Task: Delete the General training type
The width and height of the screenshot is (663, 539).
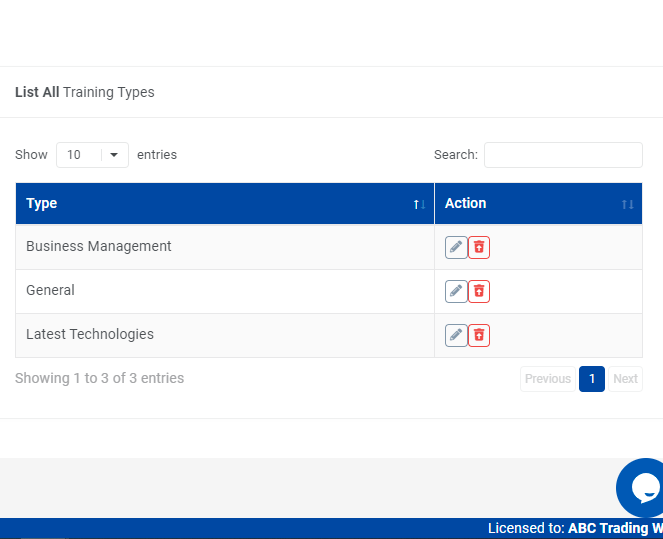Action: pos(479,291)
